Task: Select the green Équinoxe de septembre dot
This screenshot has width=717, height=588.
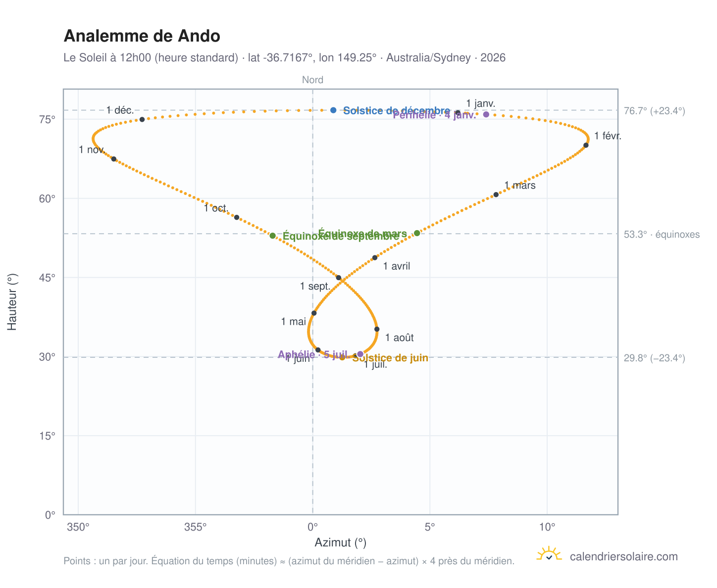Action: 272,236
